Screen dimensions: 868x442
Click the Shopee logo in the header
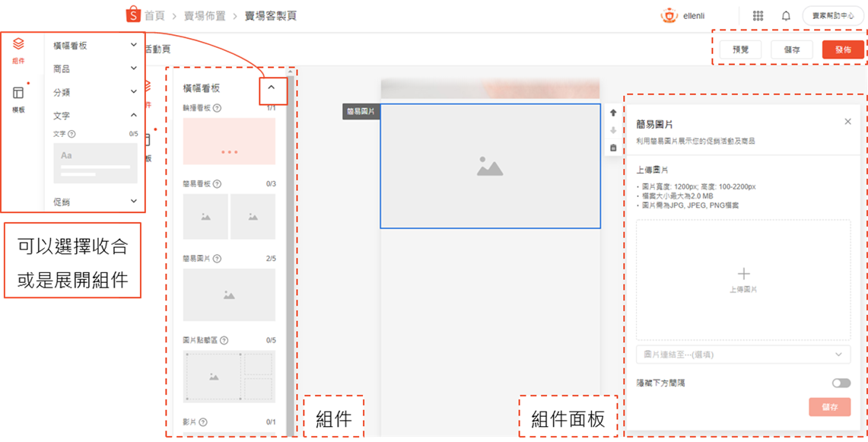click(x=133, y=15)
